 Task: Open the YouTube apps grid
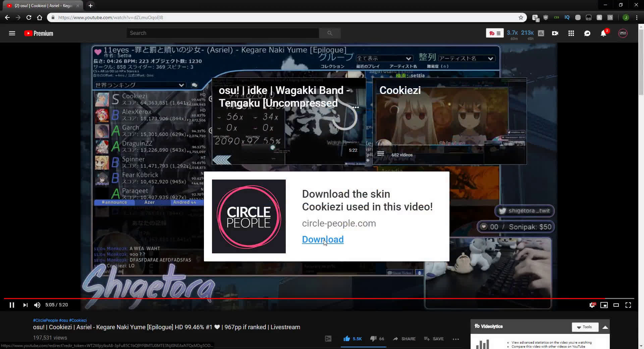571,33
